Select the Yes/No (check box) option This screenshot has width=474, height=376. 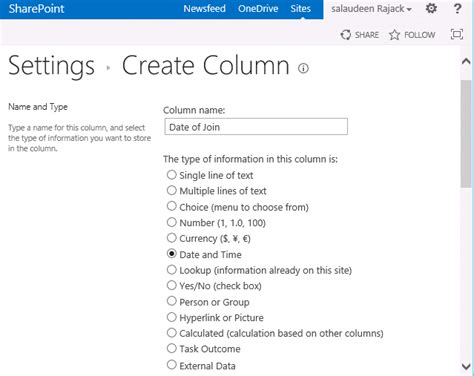171,285
